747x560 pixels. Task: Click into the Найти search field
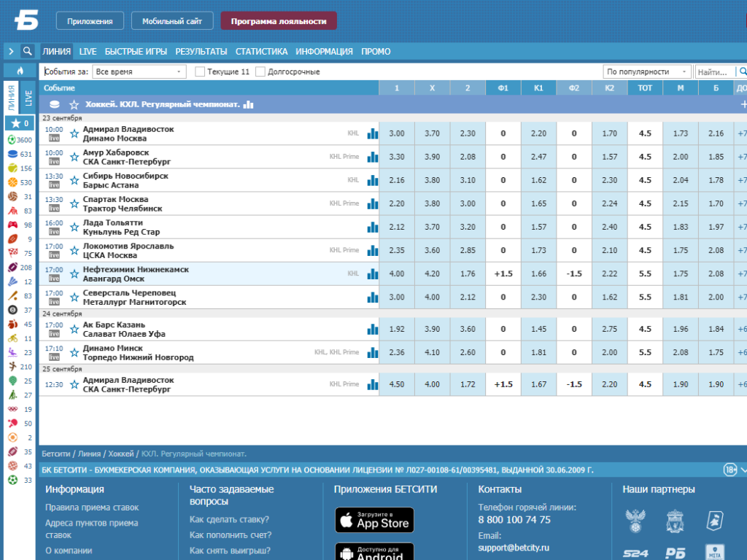pyautogui.click(x=715, y=72)
